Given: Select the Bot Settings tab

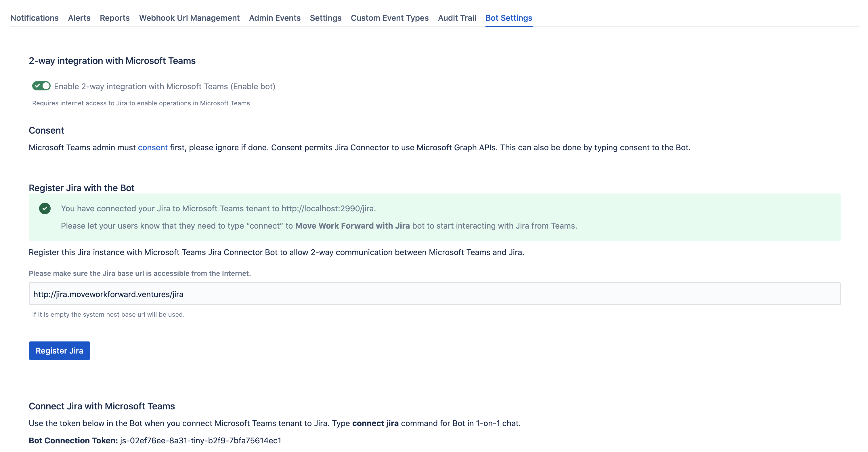Looking at the screenshot, I should click(508, 18).
